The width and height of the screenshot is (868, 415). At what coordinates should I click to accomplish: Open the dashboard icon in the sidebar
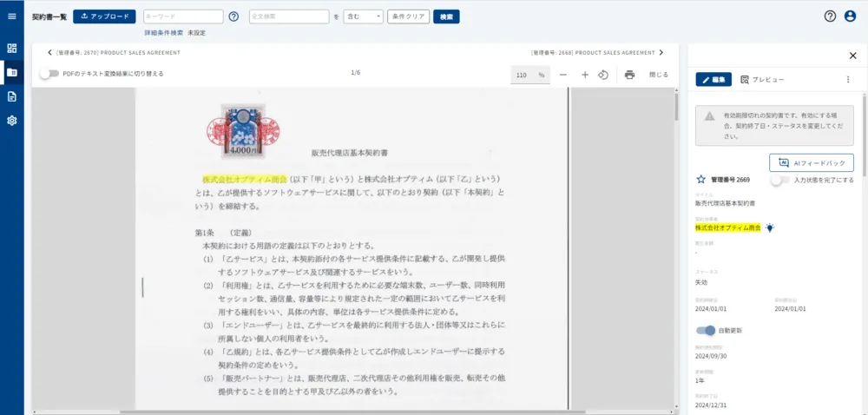[x=11, y=49]
